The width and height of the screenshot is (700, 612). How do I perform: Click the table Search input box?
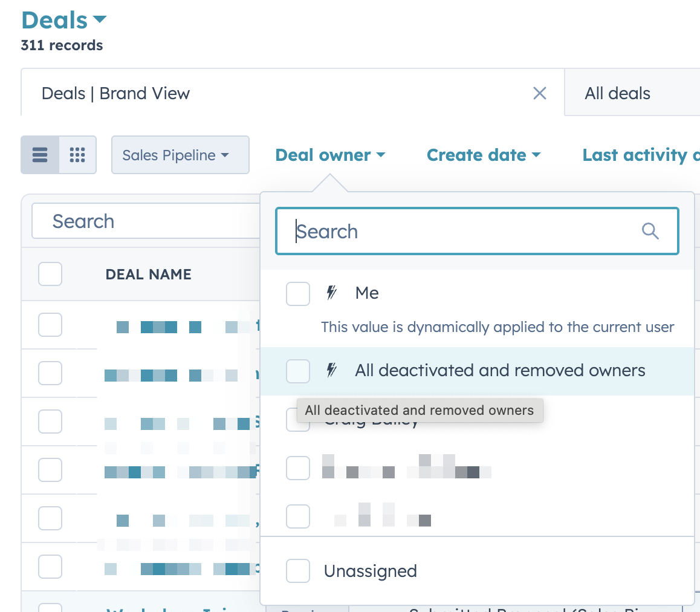(x=145, y=221)
